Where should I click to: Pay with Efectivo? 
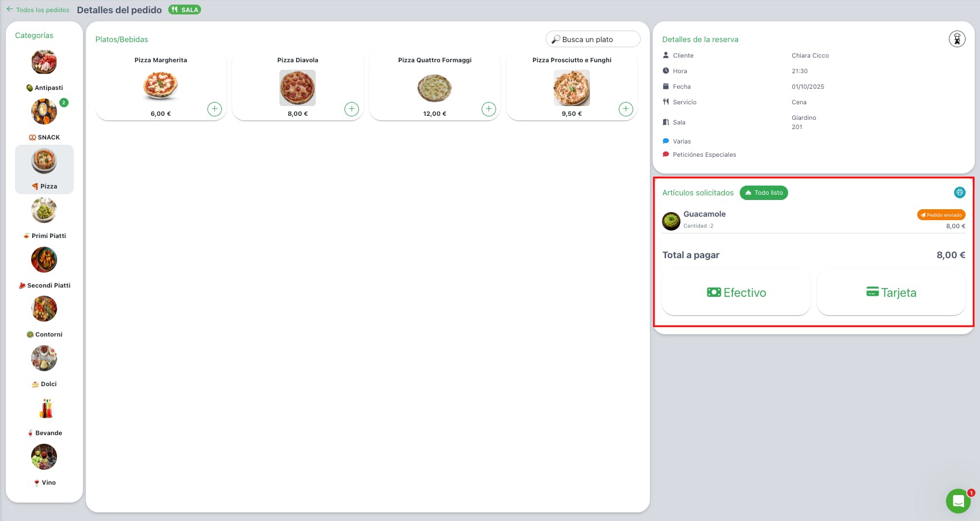pos(736,293)
